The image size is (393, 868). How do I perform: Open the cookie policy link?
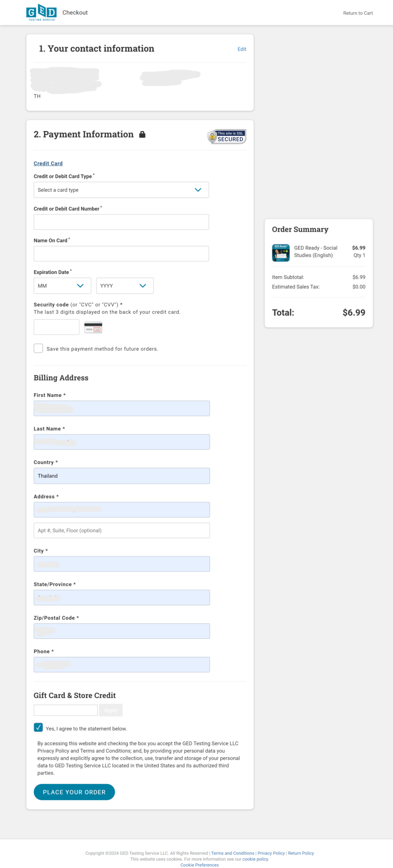tap(255, 859)
